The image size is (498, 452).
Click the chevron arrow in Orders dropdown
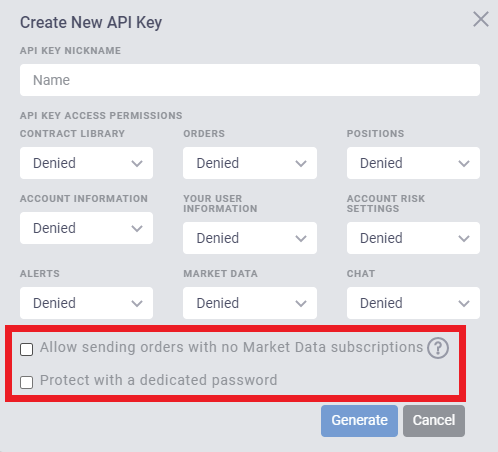point(301,163)
